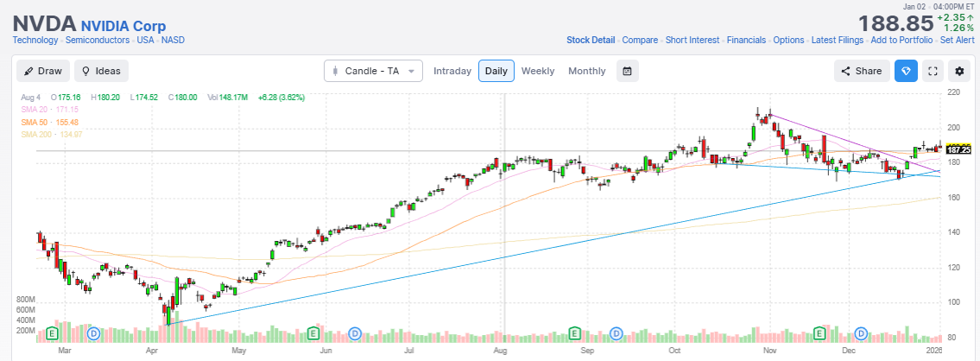Click the NVDA ticker symbol heading

click(44, 24)
